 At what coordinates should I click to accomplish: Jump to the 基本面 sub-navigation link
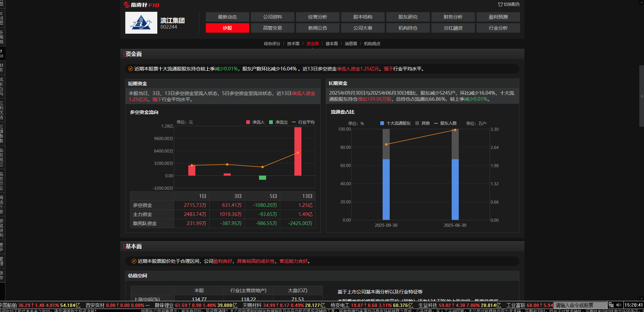click(x=332, y=44)
